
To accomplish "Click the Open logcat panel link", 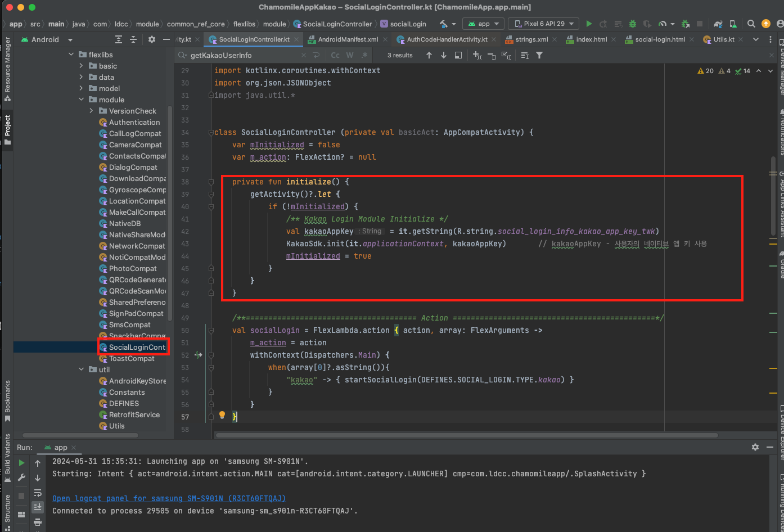I will (x=169, y=498).
